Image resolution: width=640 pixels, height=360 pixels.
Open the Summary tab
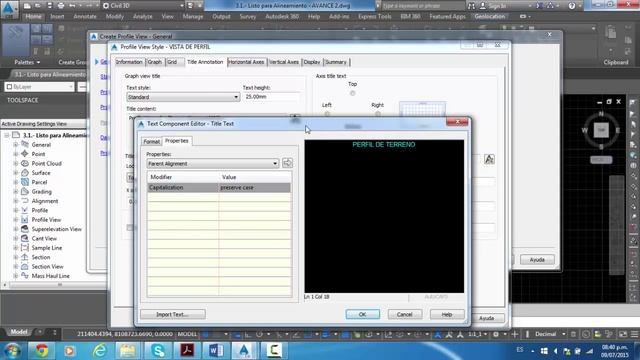[336, 62]
